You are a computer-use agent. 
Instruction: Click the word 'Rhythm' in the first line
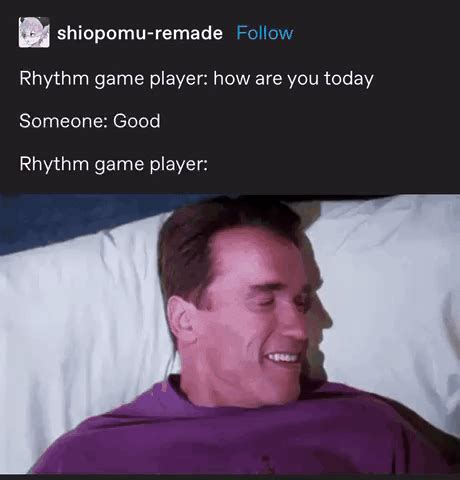click(54, 79)
